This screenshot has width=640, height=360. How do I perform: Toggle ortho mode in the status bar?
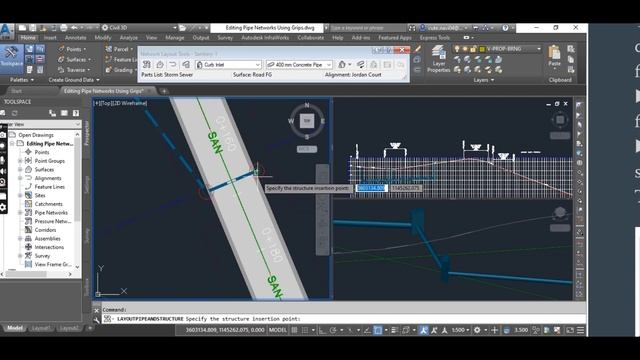coord(322,330)
